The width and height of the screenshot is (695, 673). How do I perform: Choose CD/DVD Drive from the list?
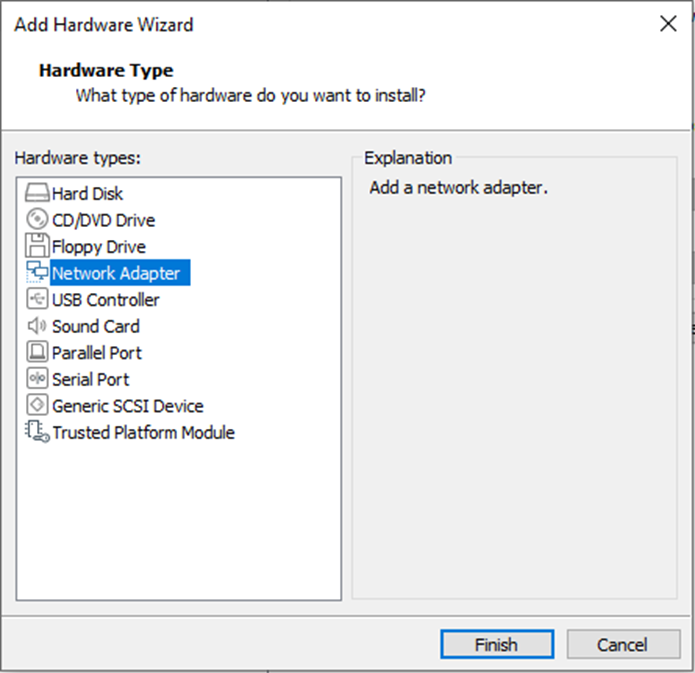coord(103,220)
